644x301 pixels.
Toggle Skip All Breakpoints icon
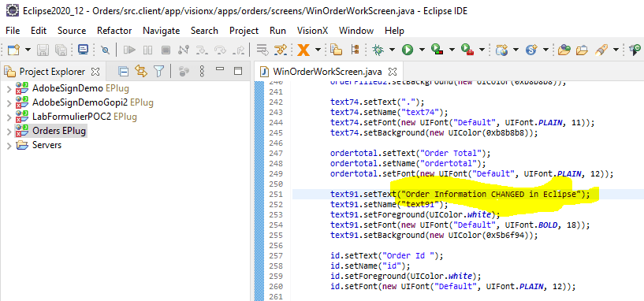point(105,50)
